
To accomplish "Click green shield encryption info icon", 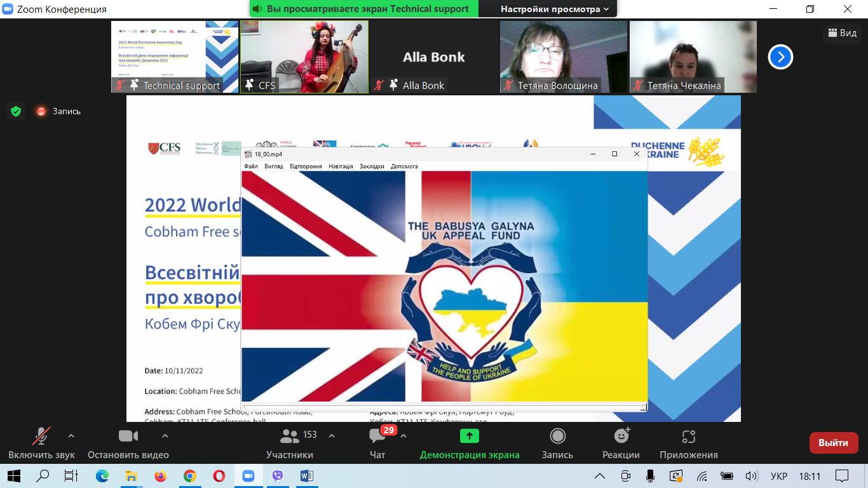I will [16, 111].
